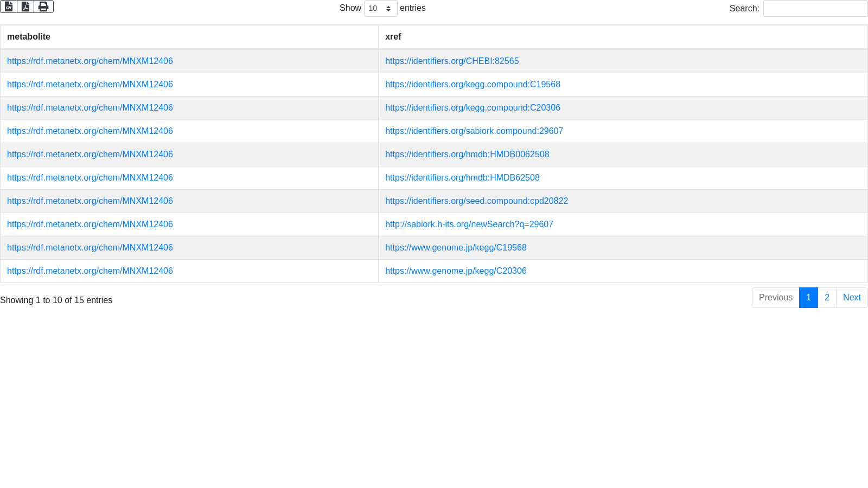This screenshot has height=488, width=868.
Task: Export table as PDF document
Action: point(25,7)
